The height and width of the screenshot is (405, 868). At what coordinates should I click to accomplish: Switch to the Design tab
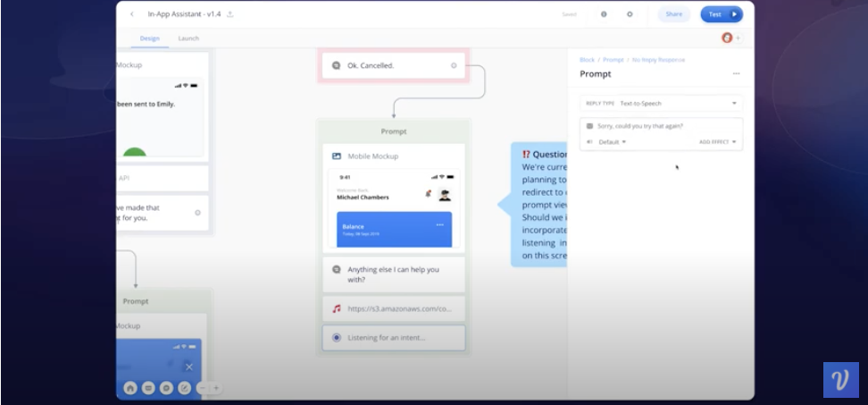149,38
